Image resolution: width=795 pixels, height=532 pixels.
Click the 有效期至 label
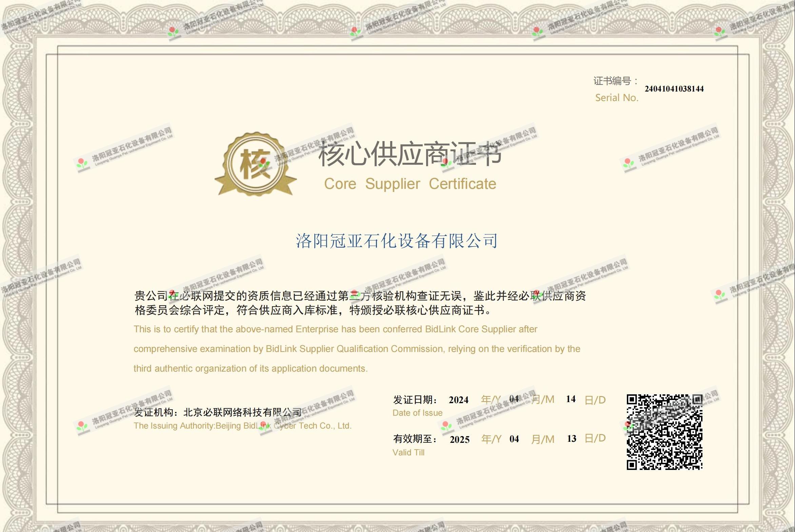(415, 439)
